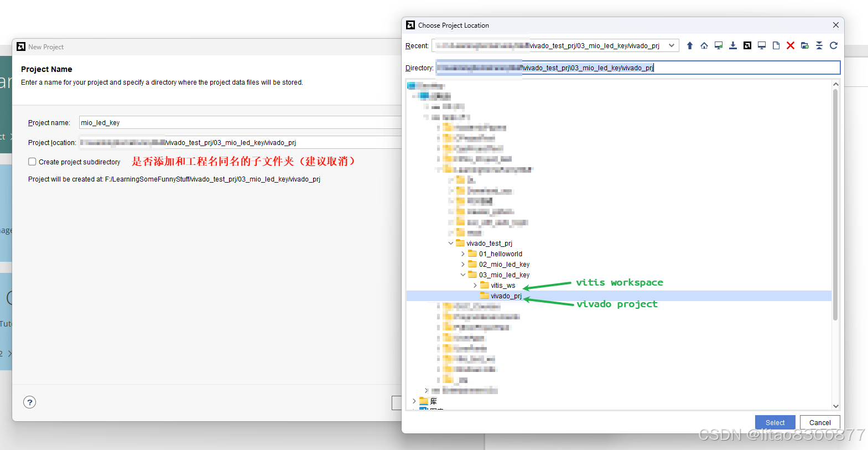This screenshot has width=868, height=450.
Task: Enable Create project subdirectory checkbox
Action: (32, 162)
